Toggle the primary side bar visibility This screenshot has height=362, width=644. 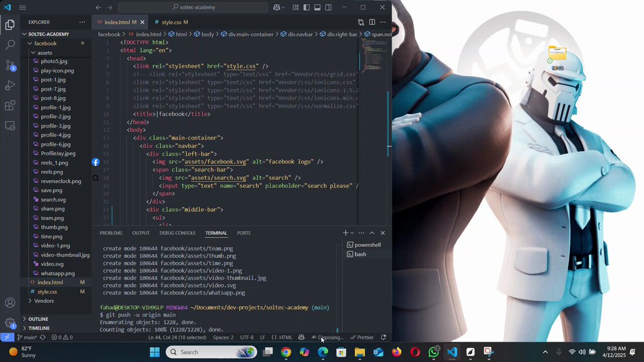coord(306,8)
